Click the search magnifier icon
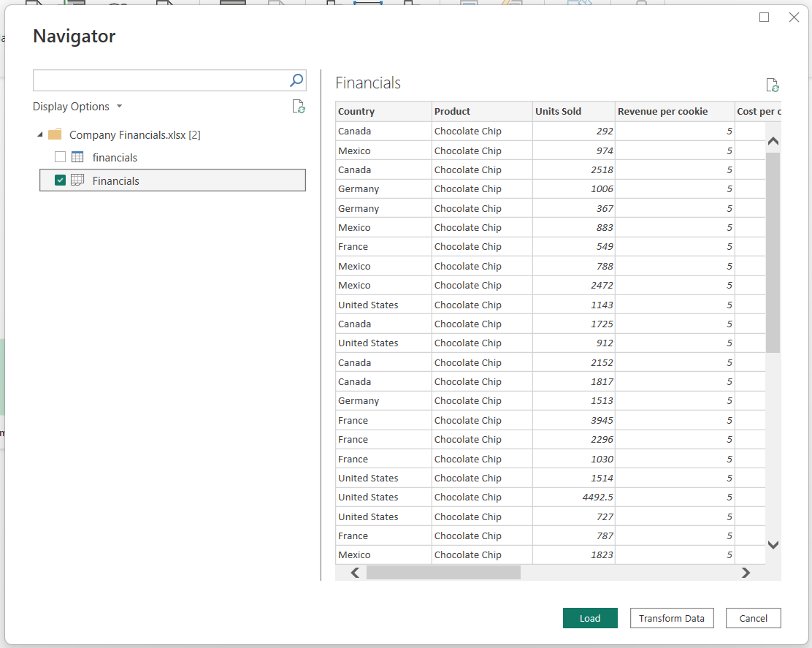The height and width of the screenshot is (648, 812). tap(296, 80)
